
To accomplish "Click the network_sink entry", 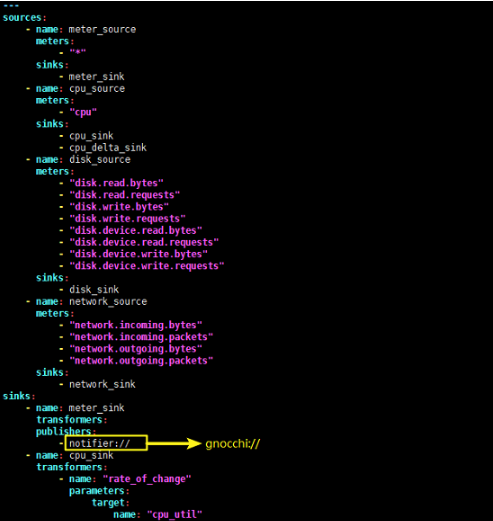I will click(x=102, y=384).
